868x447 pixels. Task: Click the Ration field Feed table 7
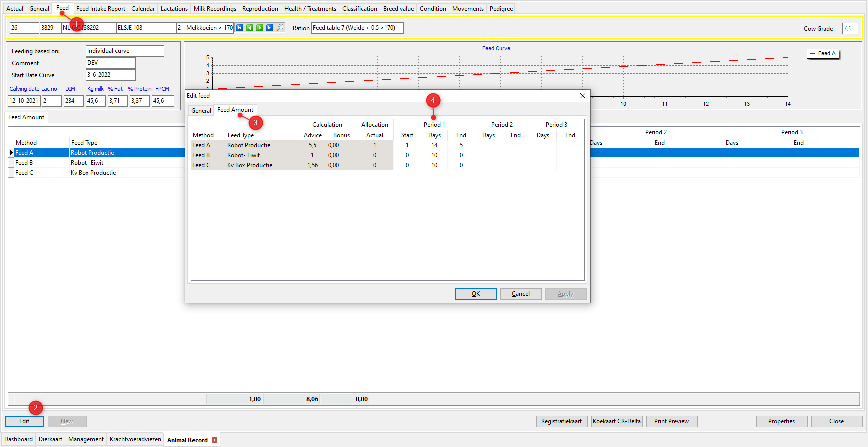(x=357, y=28)
